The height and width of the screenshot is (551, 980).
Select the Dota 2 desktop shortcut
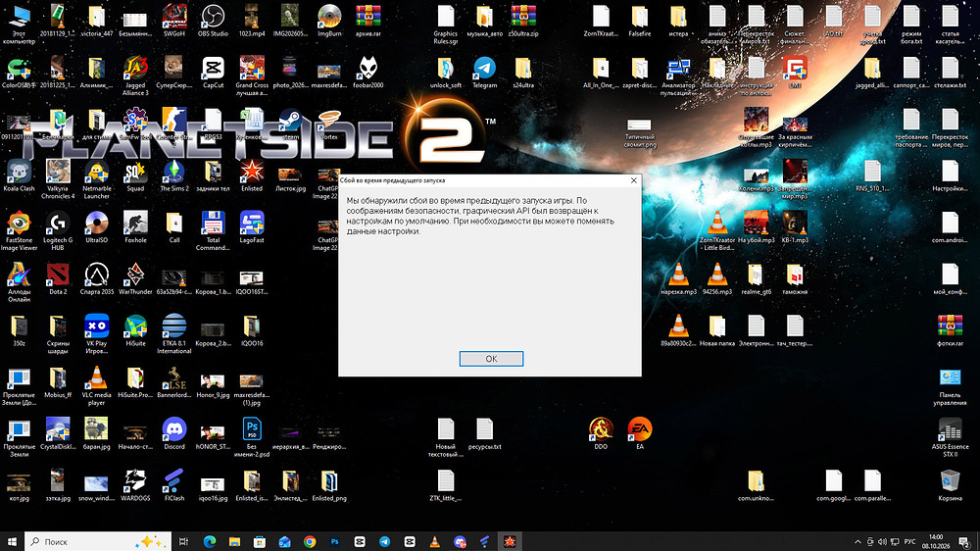coord(58,279)
